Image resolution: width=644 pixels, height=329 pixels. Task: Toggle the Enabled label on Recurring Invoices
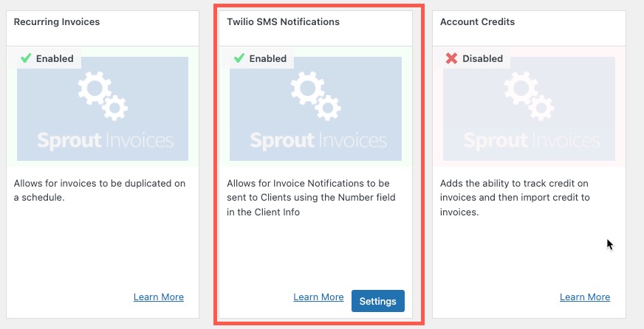click(x=55, y=59)
